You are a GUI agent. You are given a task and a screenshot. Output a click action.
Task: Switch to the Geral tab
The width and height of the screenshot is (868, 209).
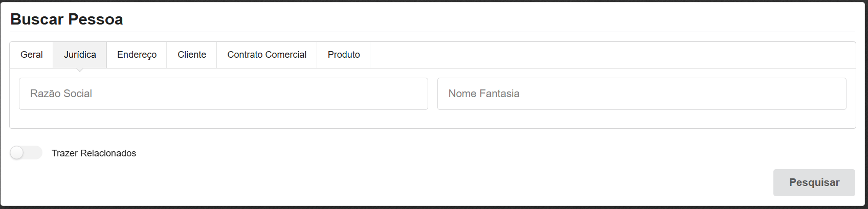31,55
